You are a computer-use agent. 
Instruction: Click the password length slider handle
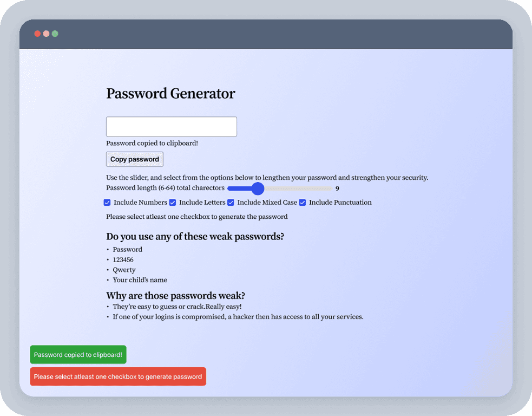pos(258,188)
